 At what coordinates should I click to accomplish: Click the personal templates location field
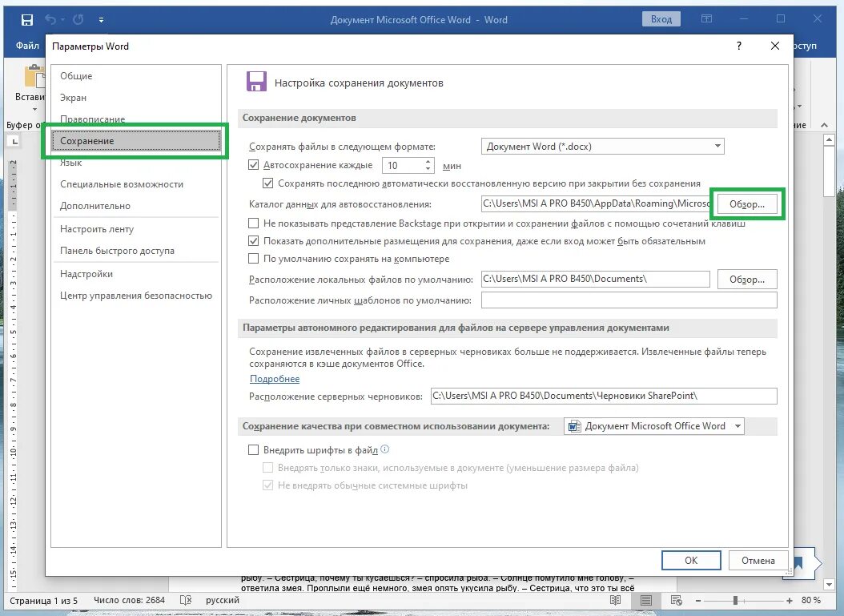click(x=629, y=300)
